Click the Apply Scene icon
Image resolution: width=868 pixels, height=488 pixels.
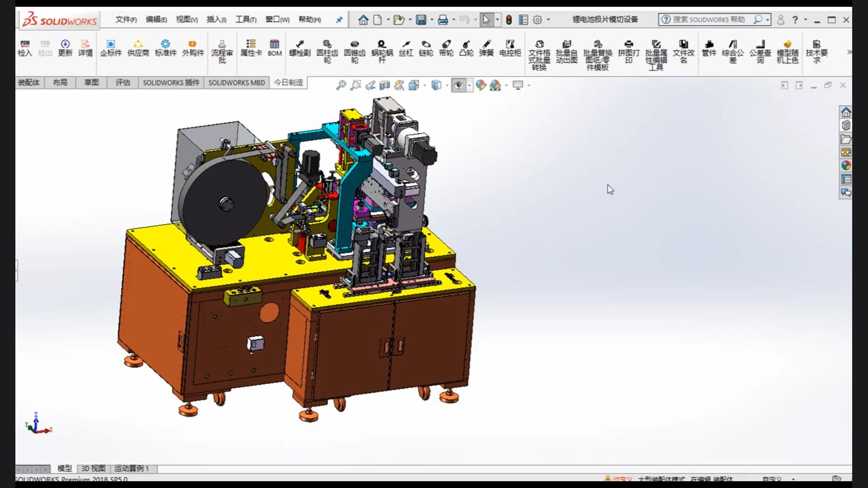(x=495, y=85)
